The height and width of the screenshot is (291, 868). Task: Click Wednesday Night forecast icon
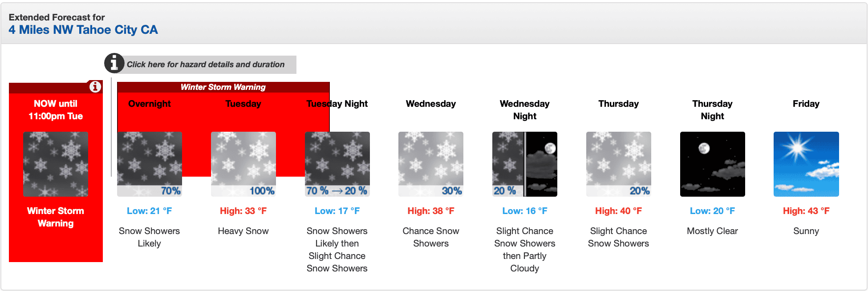(x=525, y=164)
